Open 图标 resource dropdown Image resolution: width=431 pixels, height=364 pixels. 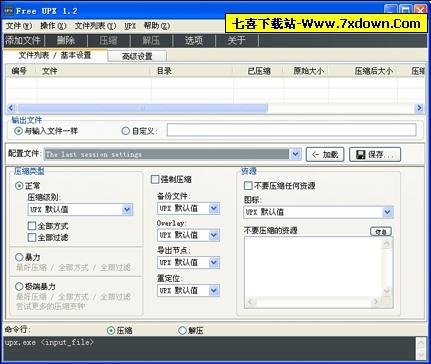click(387, 212)
